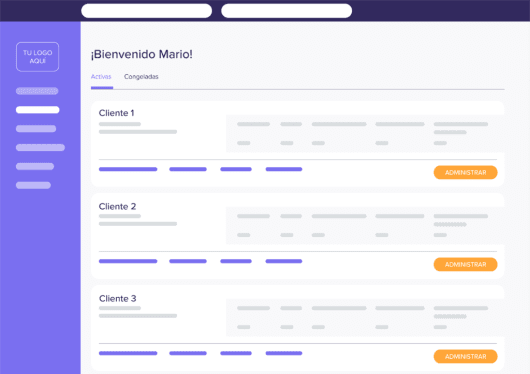This screenshot has height=374, width=530.
Task: Click the left white field in top bar
Action: point(147,11)
